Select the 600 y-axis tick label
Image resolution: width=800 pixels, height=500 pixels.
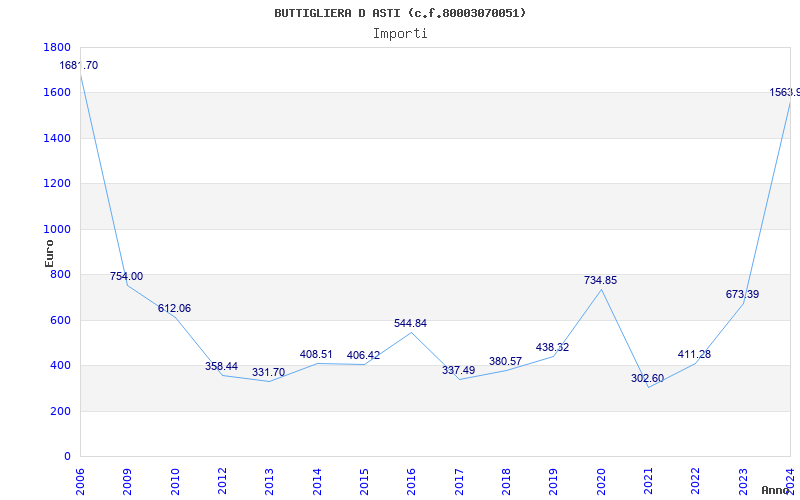pos(60,320)
